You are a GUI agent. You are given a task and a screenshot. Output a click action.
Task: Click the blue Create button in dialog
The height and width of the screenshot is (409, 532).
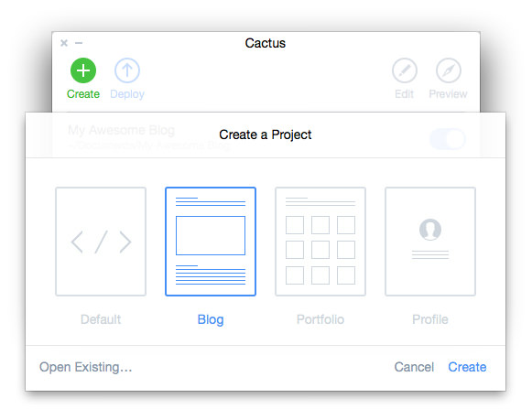tap(467, 367)
